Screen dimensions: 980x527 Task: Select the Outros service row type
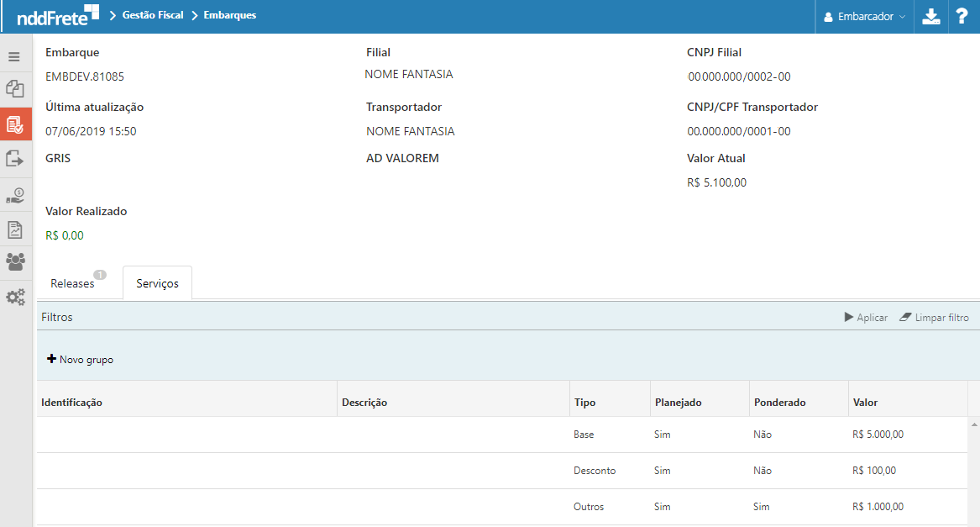(589, 507)
